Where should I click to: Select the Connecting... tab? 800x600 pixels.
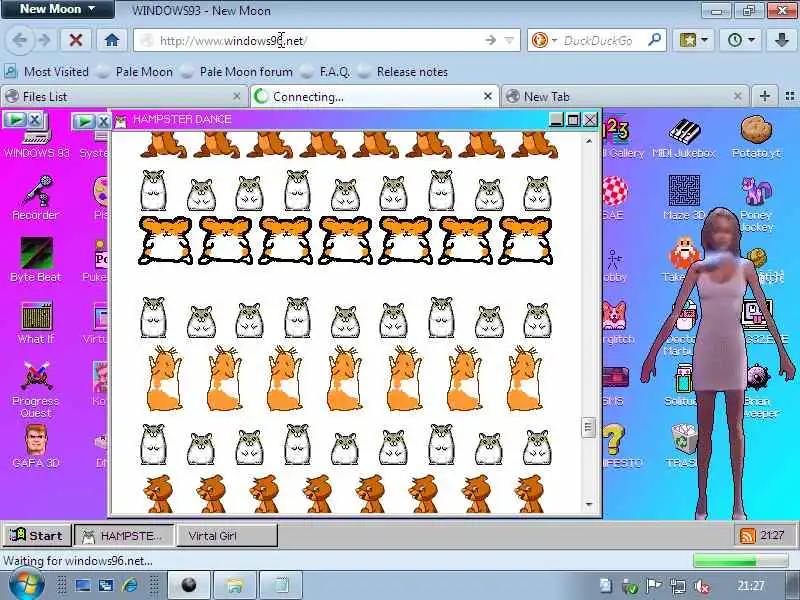pyautogui.click(x=375, y=96)
